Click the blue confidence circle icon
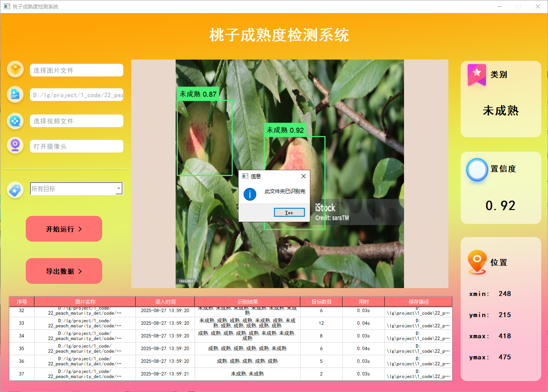 pyautogui.click(x=477, y=170)
